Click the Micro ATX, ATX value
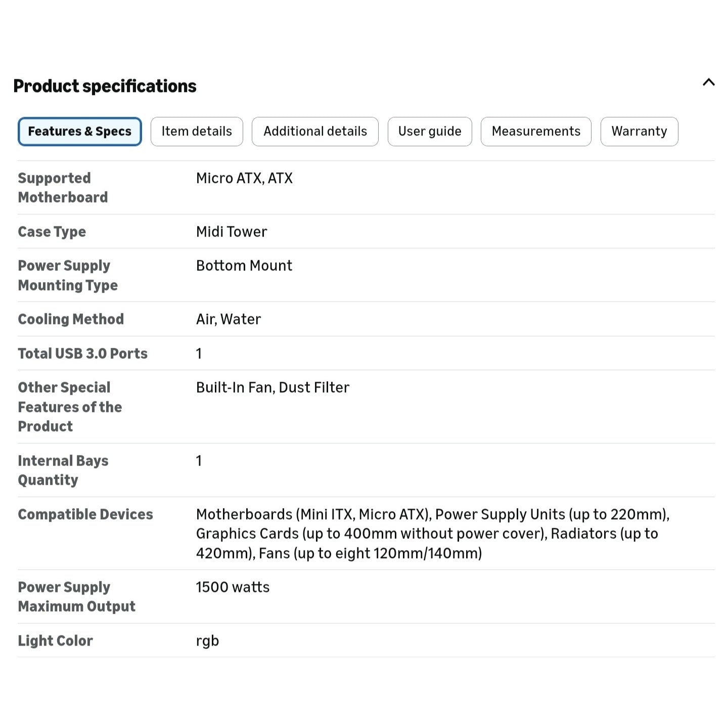This screenshot has height=728, width=728. click(244, 178)
